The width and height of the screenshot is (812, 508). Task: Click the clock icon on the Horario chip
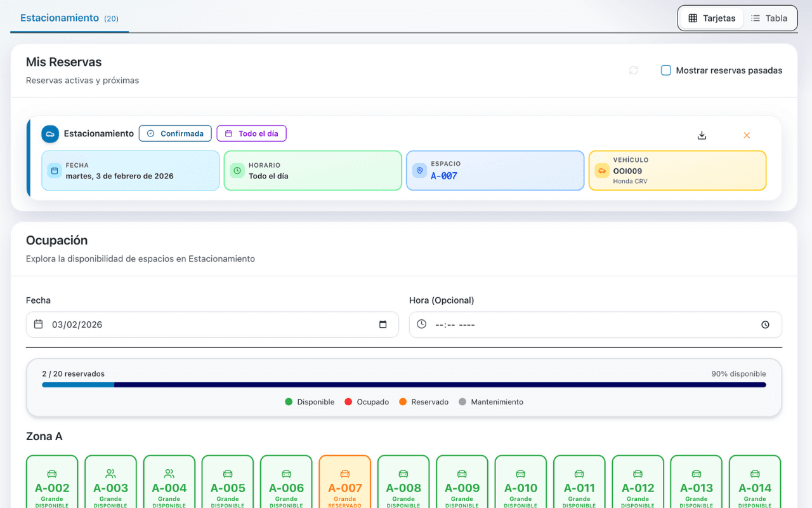point(237,170)
